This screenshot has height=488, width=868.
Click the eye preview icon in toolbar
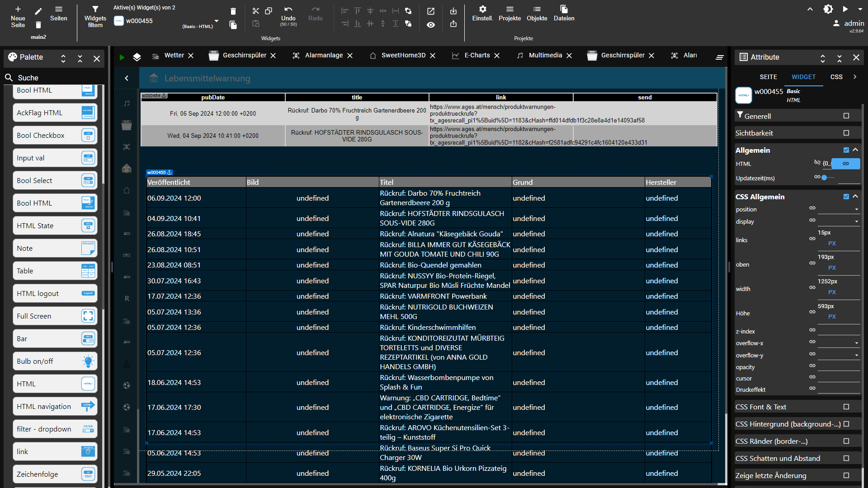(431, 25)
